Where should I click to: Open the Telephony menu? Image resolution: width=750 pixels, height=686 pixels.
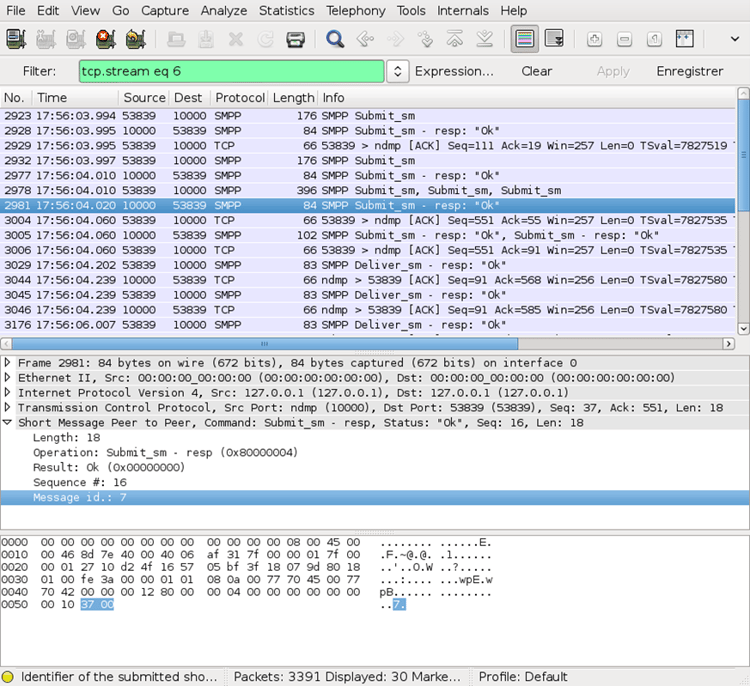coord(355,10)
